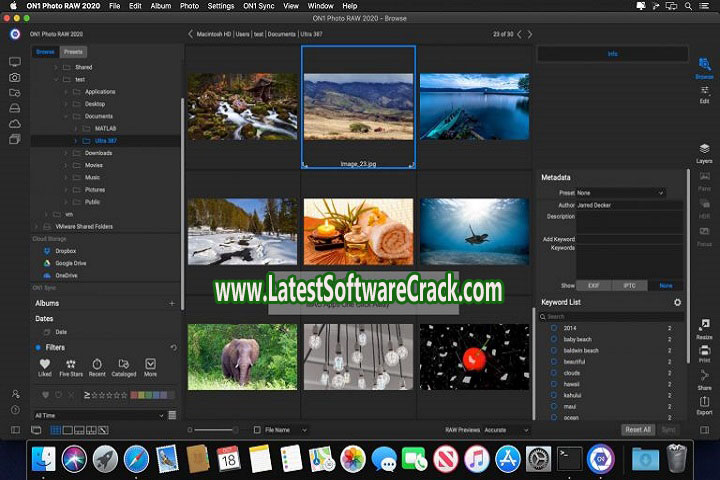Open the metadata Preset dropdown
Viewport: 720px width, 480px height.
(620, 192)
